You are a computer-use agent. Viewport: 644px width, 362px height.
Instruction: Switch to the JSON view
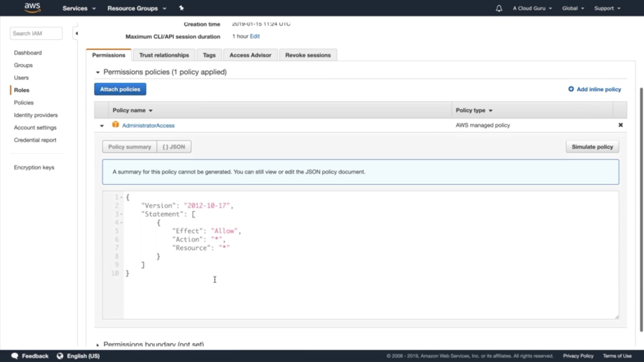[174, 147]
